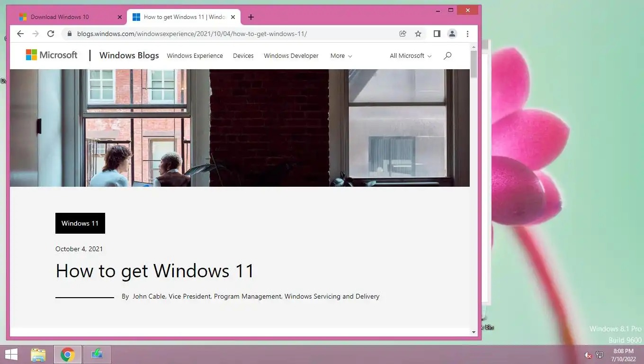Open File Explorer from the taskbar
Viewport: 644px width, 364px height.
38,355
